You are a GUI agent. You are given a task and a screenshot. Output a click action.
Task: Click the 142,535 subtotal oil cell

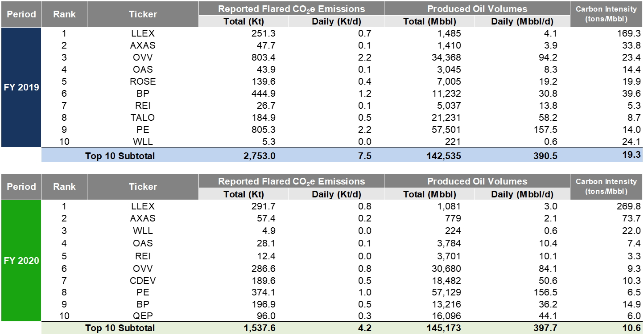(444, 156)
